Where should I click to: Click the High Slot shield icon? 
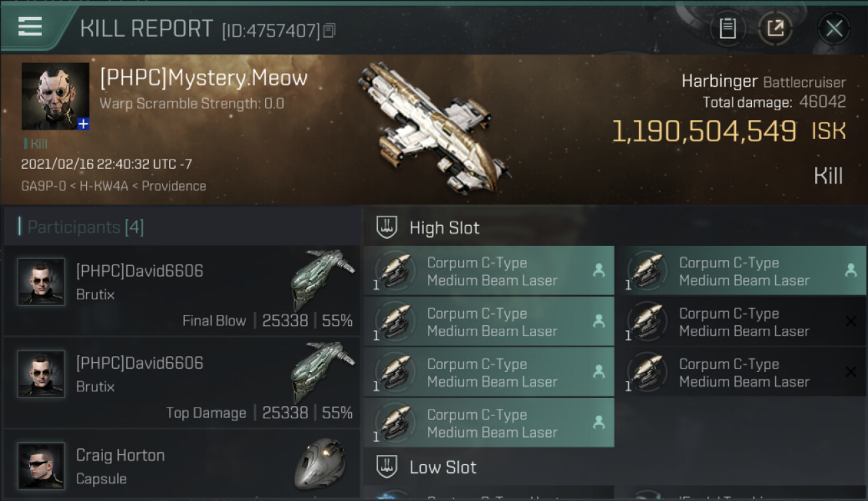[x=387, y=227]
